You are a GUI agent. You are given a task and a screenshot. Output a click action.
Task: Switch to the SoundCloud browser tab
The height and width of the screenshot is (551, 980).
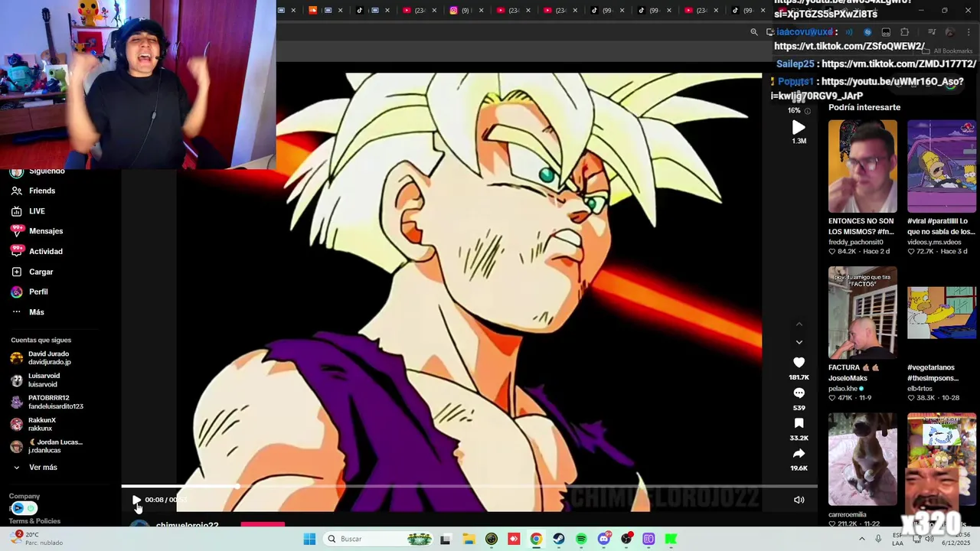[x=312, y=10]
